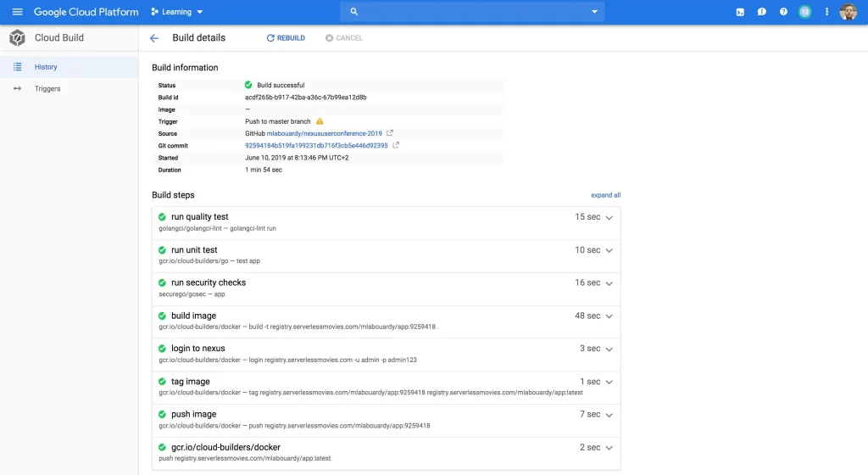Viewport: 868px width, 475px height.
Task: Open the Git commit hash link
Action: tap(317, 146)
